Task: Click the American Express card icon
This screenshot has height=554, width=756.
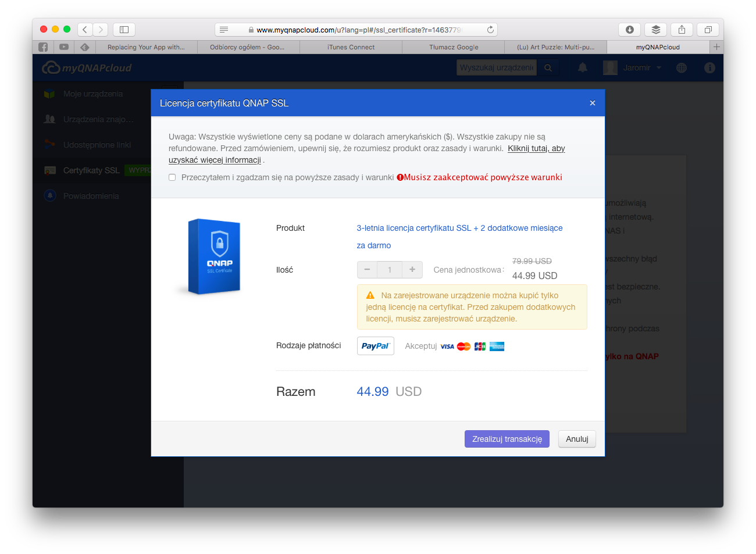Action: pos(497,346)
